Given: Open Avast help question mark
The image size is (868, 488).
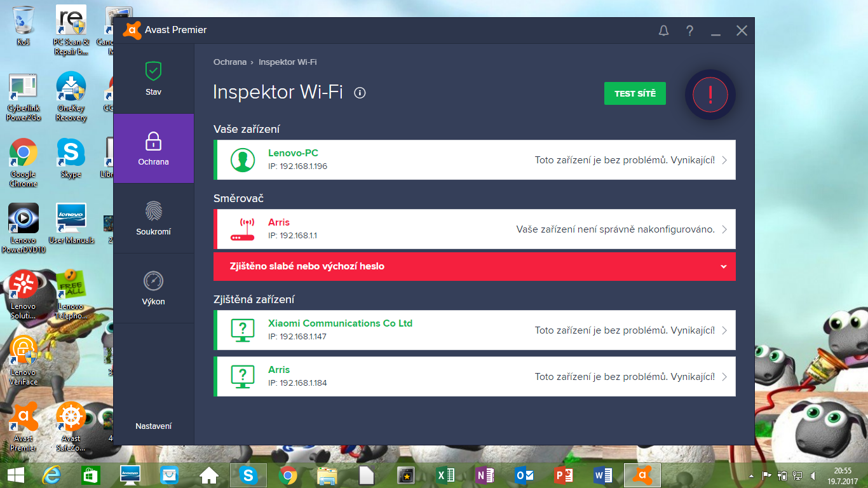Looking at the screenshot, I should [689, 30].
